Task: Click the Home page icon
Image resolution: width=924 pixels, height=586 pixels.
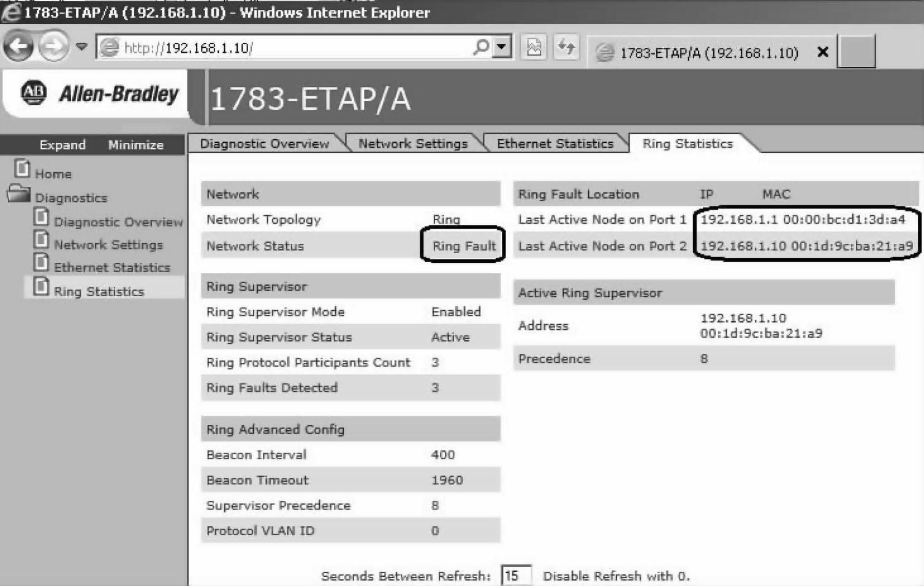Action: 23,168
